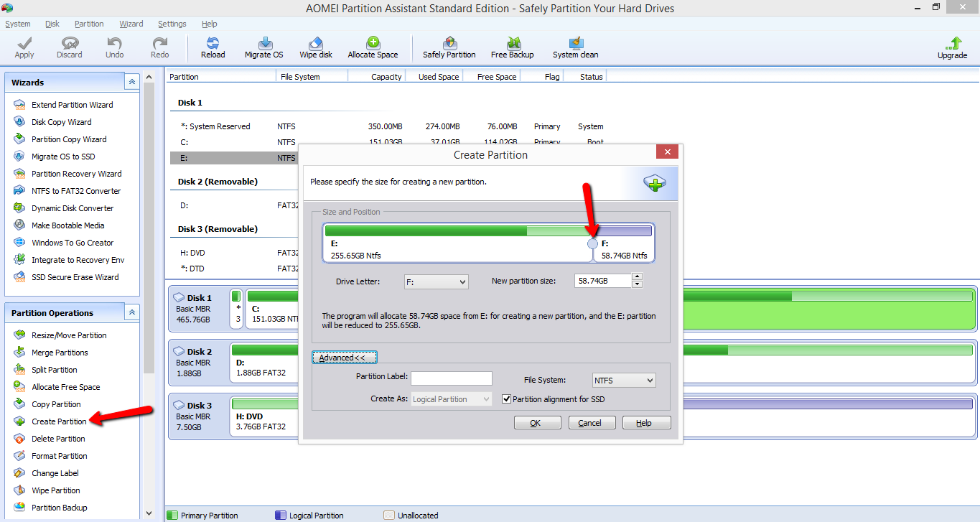Click the Redo toolbar icon

(159, 43)
